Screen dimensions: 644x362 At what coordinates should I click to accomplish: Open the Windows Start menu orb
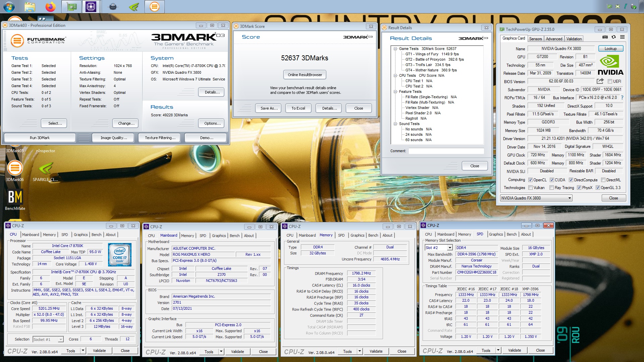[8, 6]
